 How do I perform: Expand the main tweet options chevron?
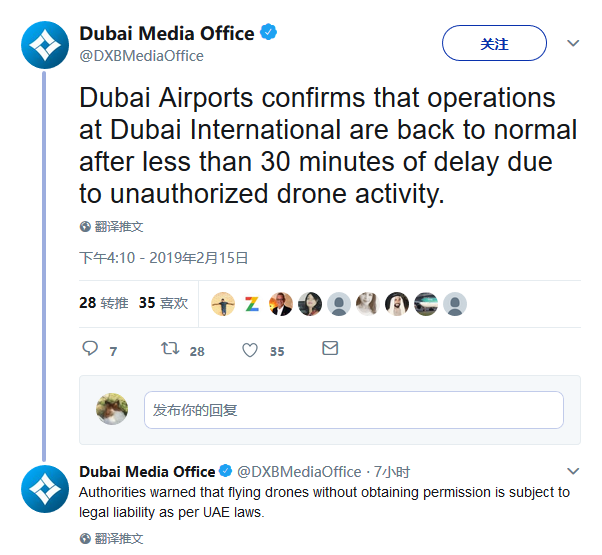[573, 44]
